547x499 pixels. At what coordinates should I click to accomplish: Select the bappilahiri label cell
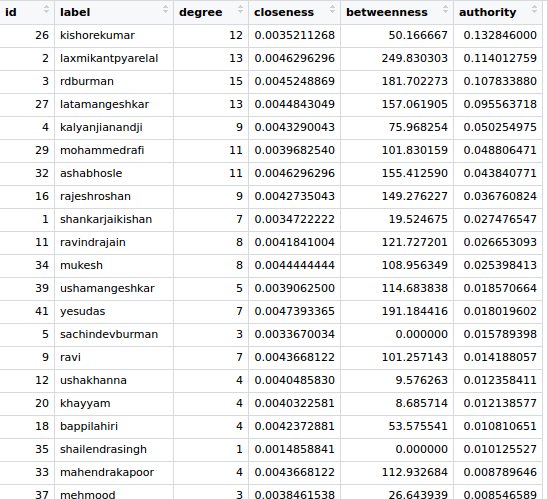(114, 427)
